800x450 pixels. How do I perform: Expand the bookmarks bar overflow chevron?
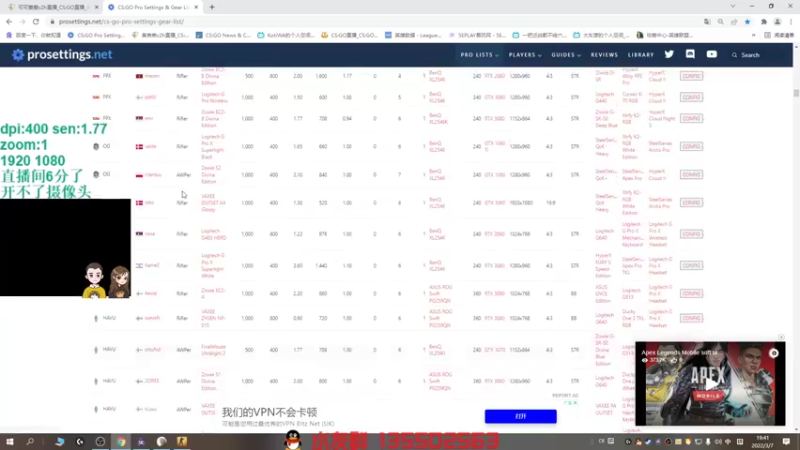[x=754, y=35]
